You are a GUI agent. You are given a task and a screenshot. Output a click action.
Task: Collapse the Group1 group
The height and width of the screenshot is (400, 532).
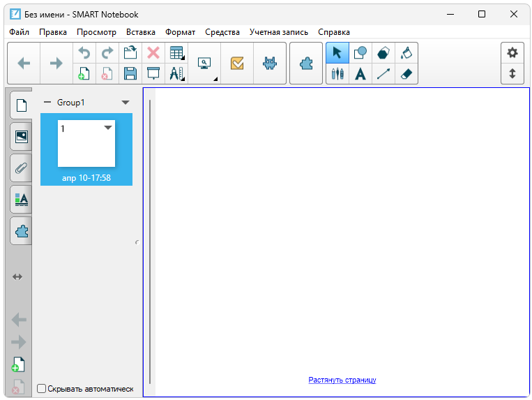pyautogui.click(x=47, y=102)
